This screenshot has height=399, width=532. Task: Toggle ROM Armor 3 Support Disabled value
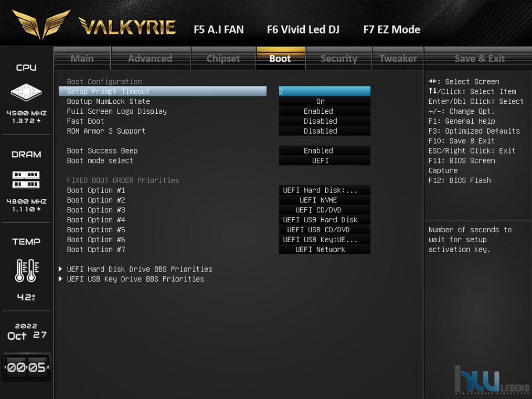[325, 131]
